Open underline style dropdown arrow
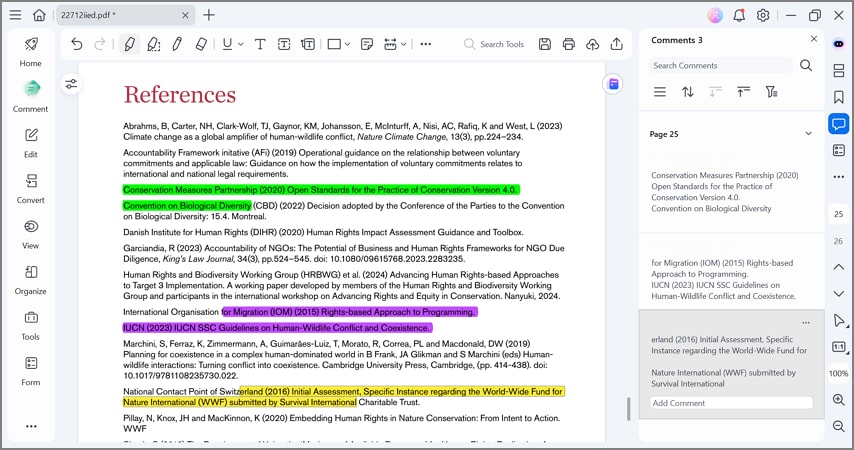854x450 pixels. coord(241,44)
